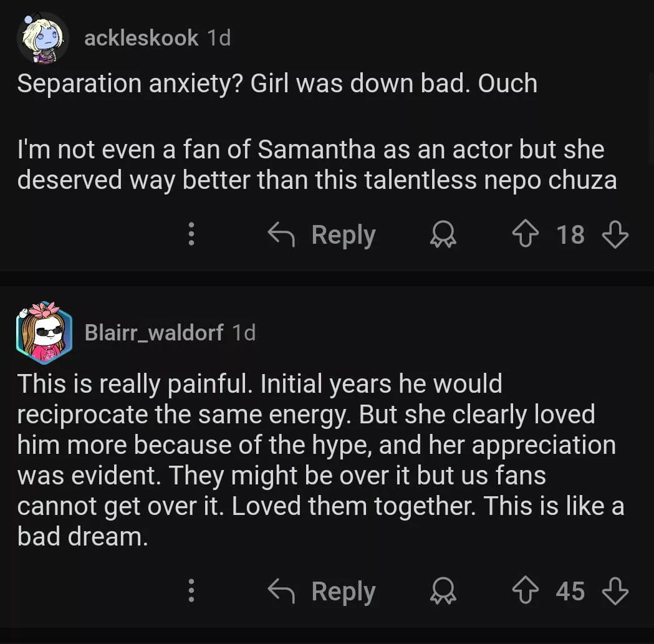654x644 pixels.
Task: Give an award to Blairr_waldorf's comment
Action: 443,591
